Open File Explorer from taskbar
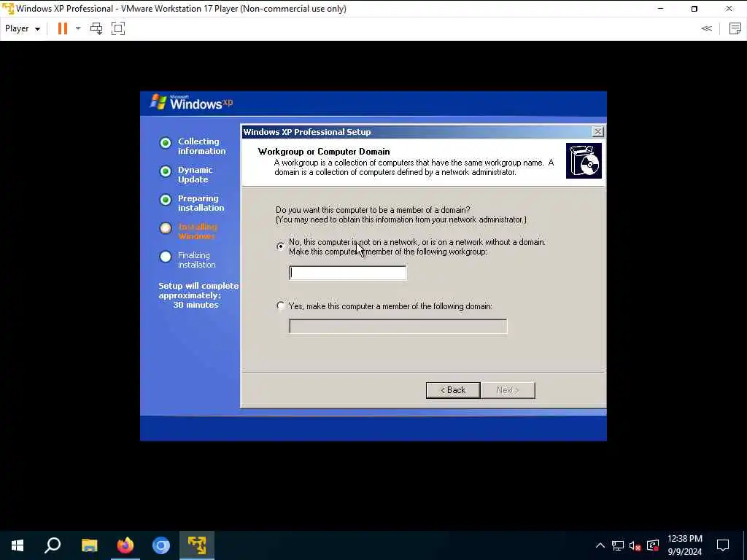 pyautogui.click(x=89, y=545)
